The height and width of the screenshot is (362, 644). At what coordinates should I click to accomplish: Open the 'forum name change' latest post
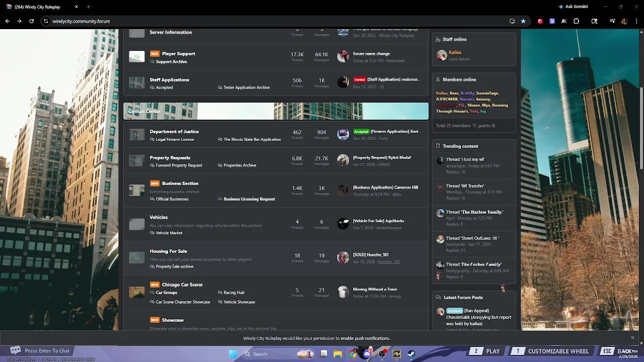[371, 54]
